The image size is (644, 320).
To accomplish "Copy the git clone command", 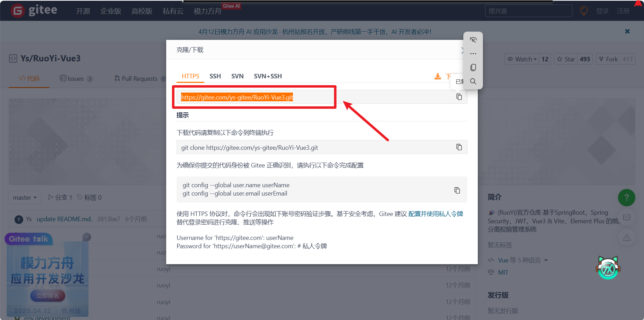I will (459, 147).
